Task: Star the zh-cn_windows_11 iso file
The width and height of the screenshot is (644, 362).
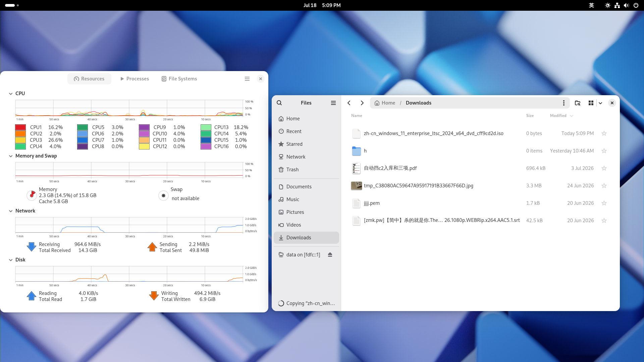Action: [x=604, y=133]
